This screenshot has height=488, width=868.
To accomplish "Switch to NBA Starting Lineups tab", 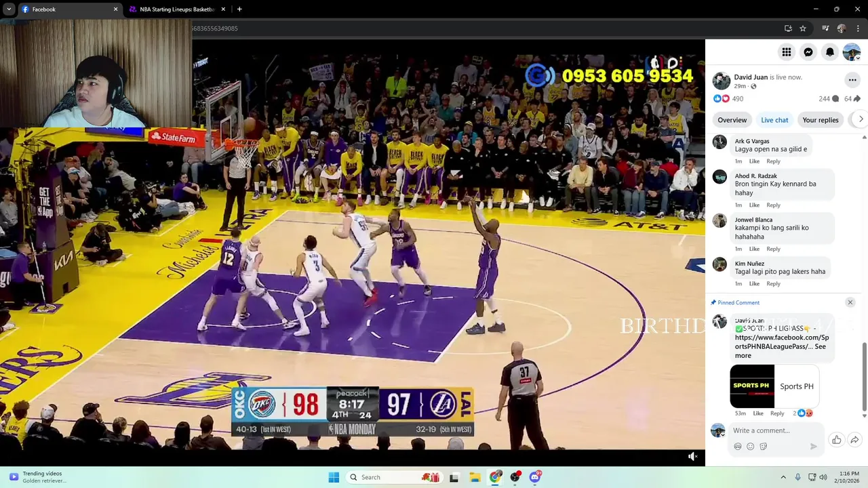I will coord(178,9).
